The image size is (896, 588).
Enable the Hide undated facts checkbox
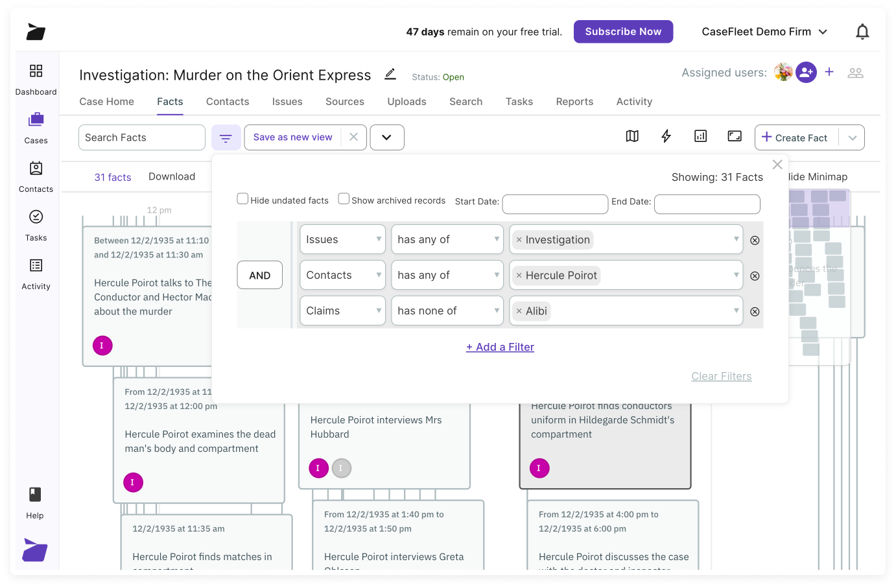242,198
